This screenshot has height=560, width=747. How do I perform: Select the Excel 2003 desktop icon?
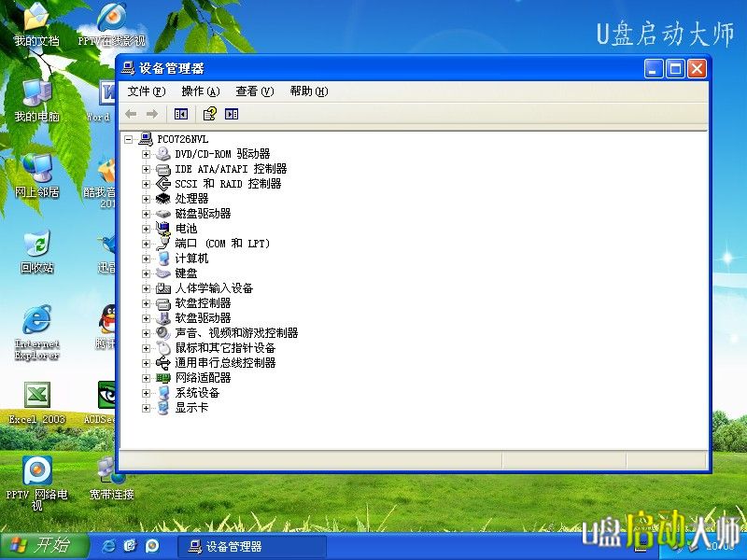point(36,396)
